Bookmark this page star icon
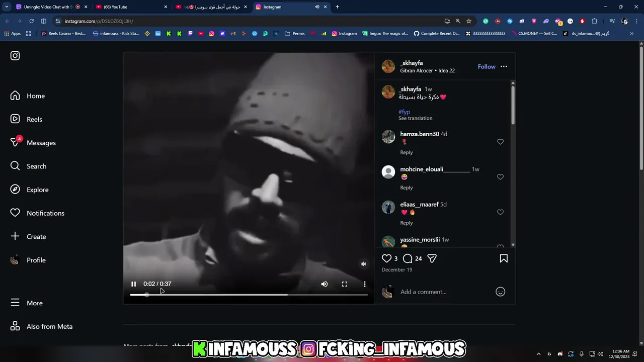 point(469,21)
